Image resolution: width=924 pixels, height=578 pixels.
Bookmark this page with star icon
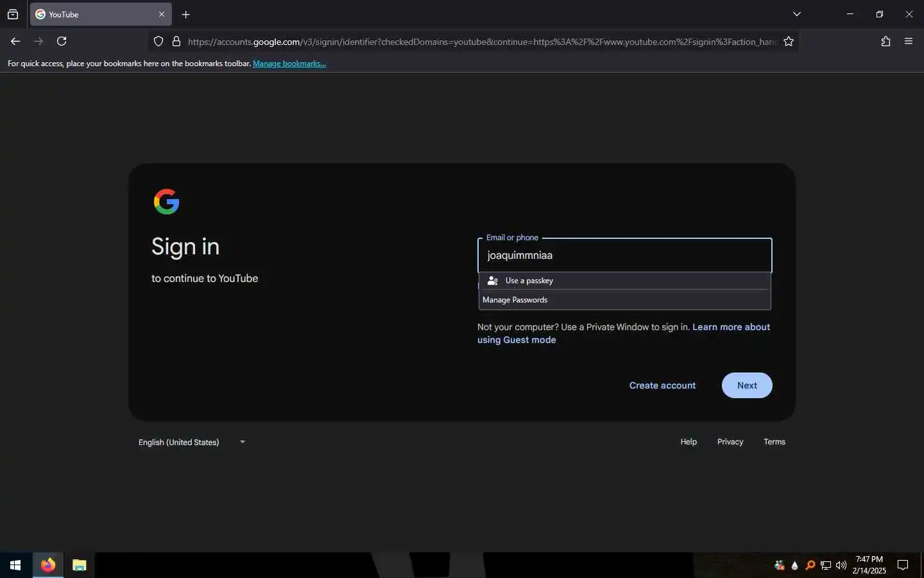(x=789, y=41)
